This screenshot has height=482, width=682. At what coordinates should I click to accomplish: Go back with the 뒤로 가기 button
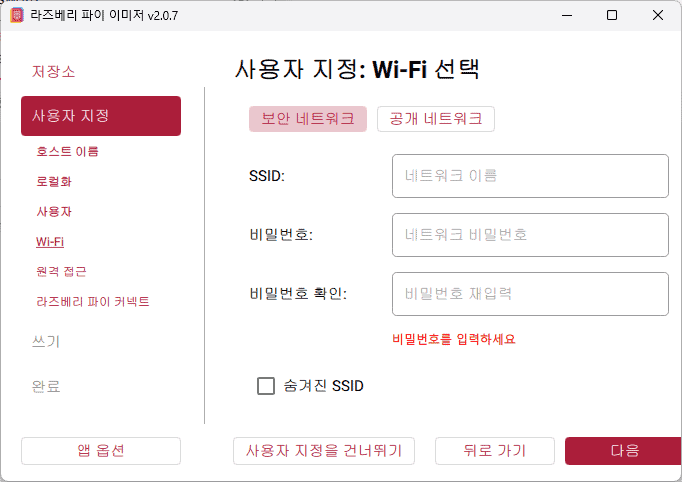494,451
